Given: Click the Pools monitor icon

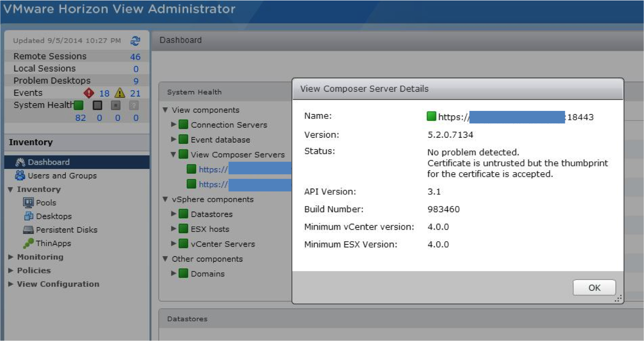Looking at the screenshot, I should (28, 202).
